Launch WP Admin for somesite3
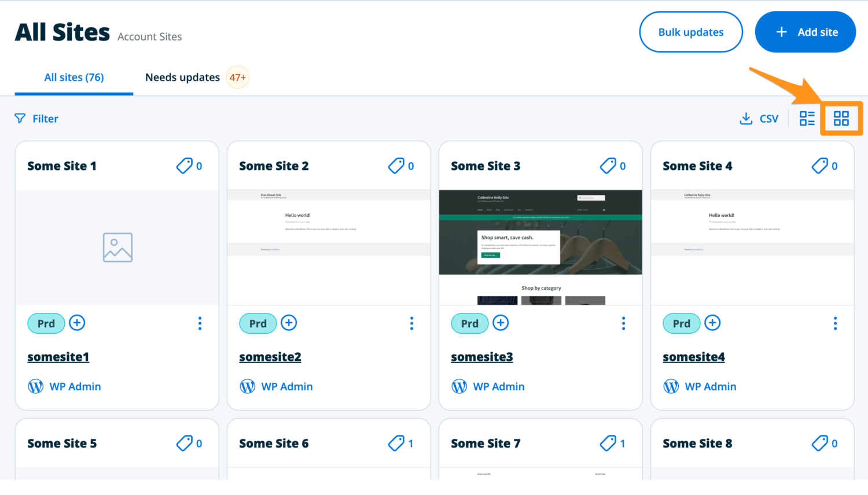 click(498, 386)
